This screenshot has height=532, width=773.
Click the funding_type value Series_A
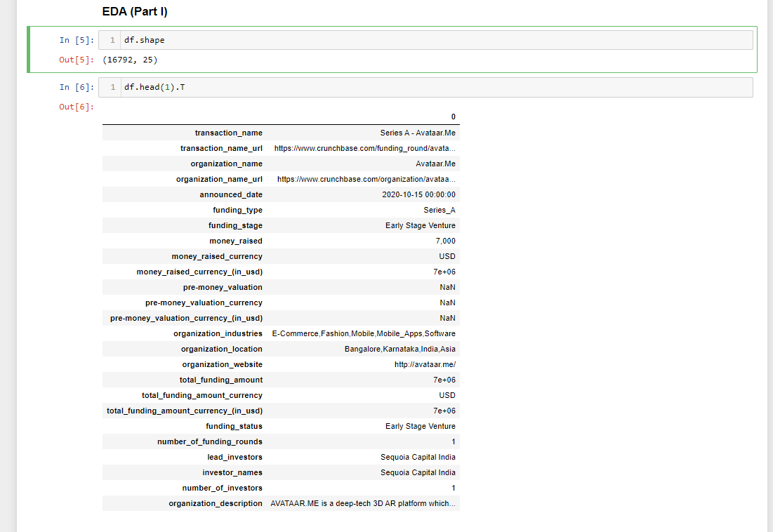click(x=440, y=210)
